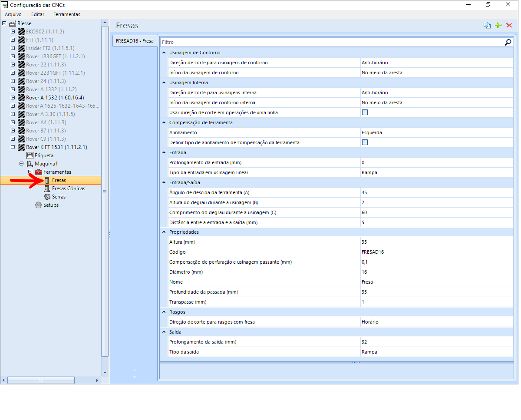Select the FRESAD16 - Fresa tab
This screenshot has height=420, width=521.
135,41
